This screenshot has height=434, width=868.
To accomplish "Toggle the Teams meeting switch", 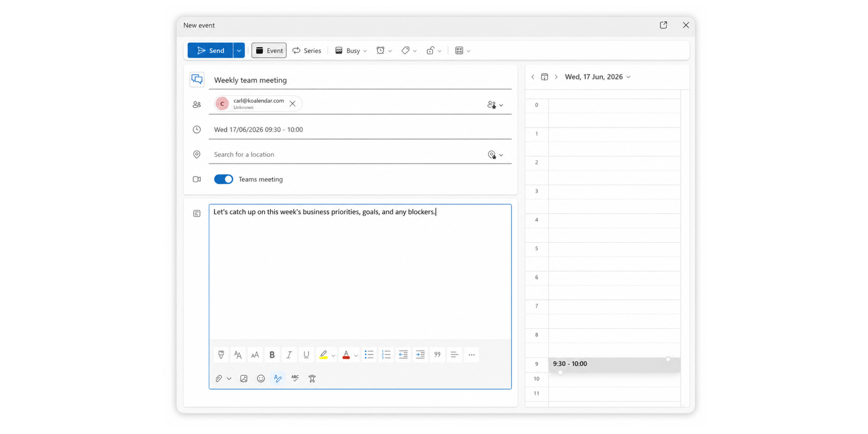I will [224, 179].
